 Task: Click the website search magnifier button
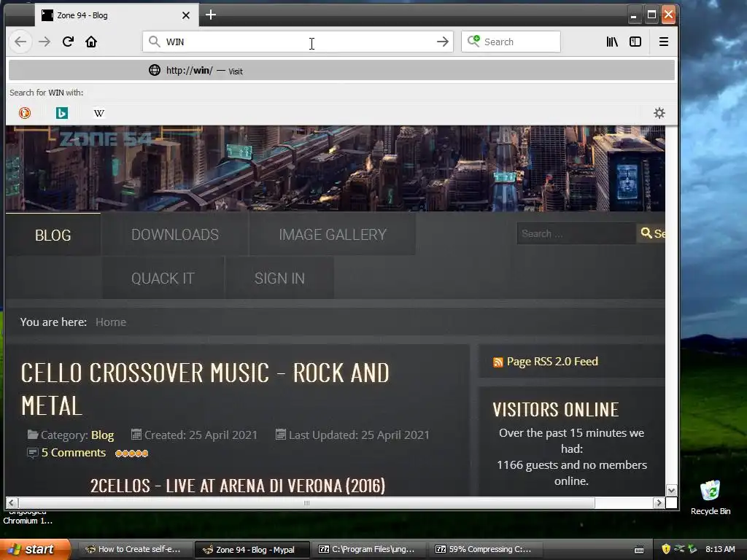tap(651, 233)
